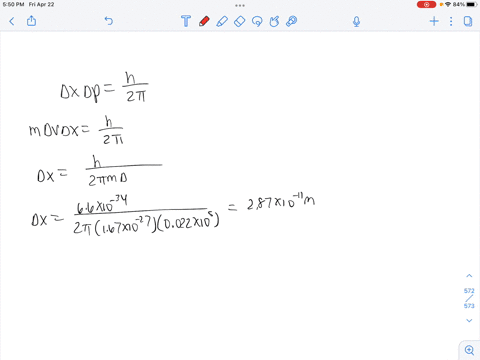Select the Eraser tool

(x=239, y=21)
